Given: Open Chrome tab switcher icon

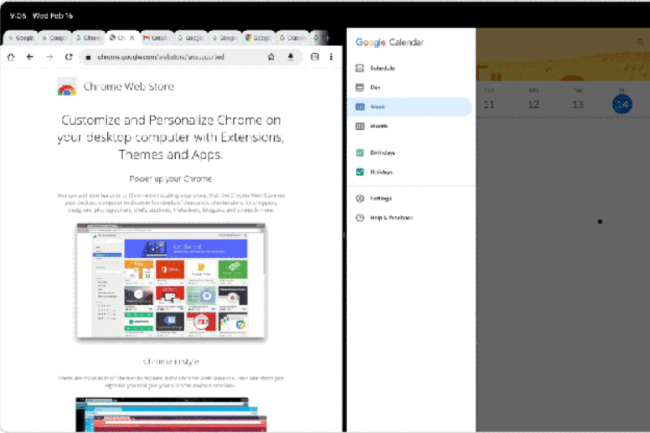Looking at the screenshot, I should click(315, 57).
